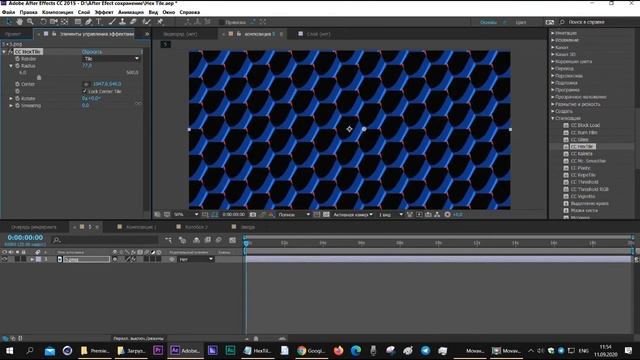The width and height of the screenshot is (640, 360).
Task: Open the Render Tile dropdown
Action: (x=111, y=59)
